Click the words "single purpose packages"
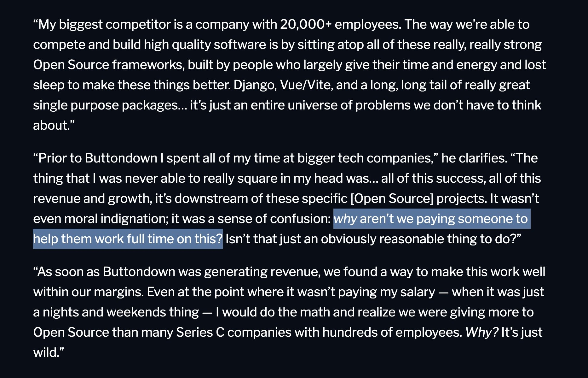 coord(105,105)
